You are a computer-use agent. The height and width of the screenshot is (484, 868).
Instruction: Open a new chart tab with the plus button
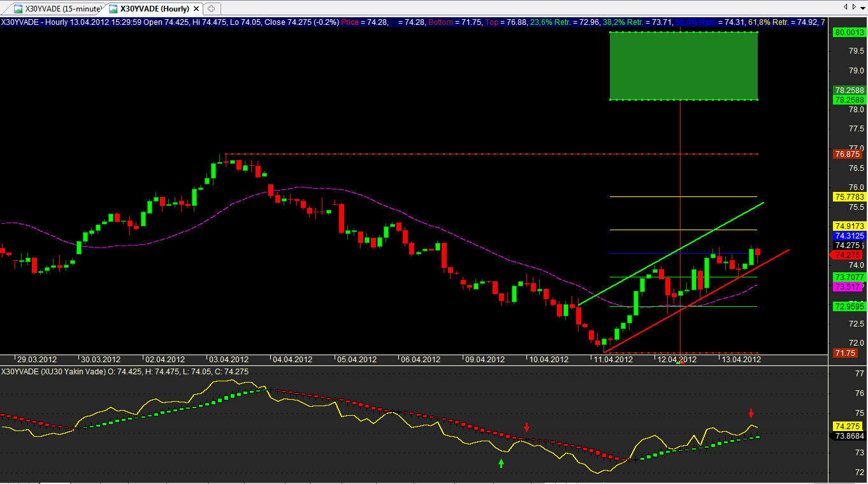[211, 8]
